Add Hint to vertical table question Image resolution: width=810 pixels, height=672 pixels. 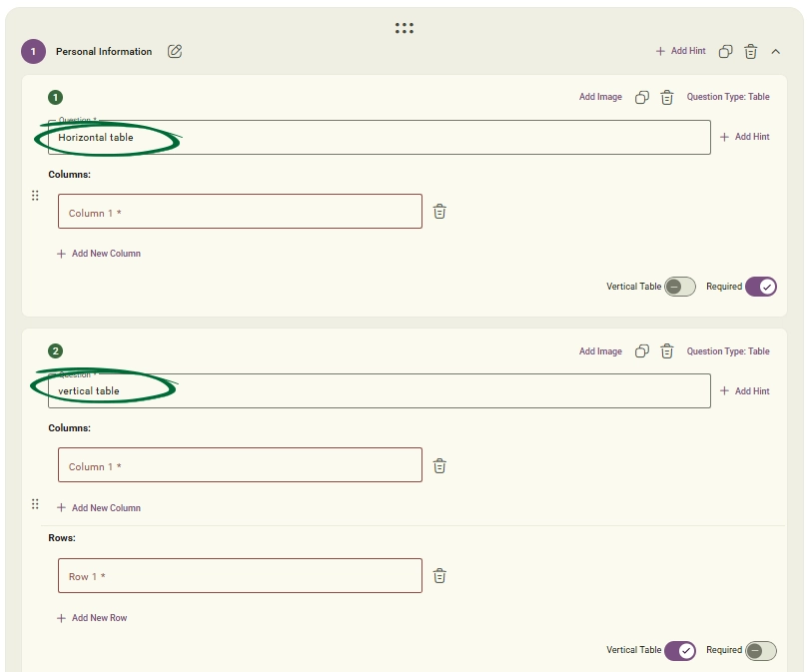click(x=744, y=391)
